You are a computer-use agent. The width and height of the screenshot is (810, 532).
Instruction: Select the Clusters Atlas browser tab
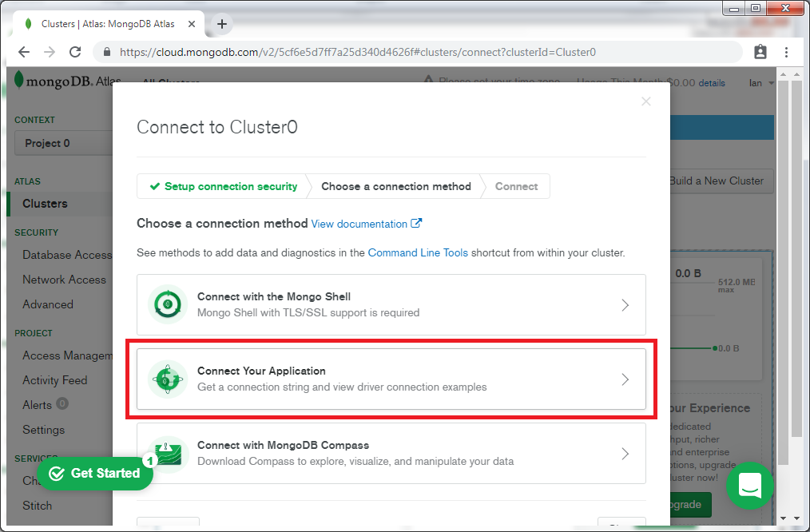(108, 24)
